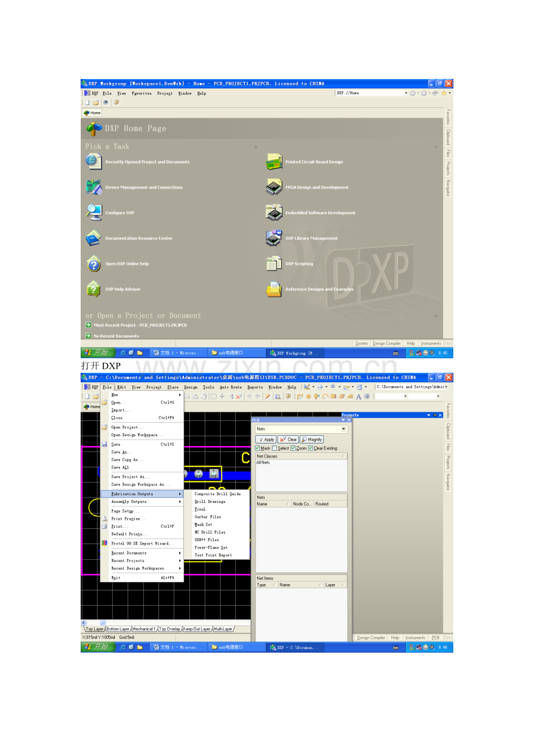Choose Gerber Files from Fabrication Outputs submenu
Viewport: 534px width, 756px height.
[208, 517]
